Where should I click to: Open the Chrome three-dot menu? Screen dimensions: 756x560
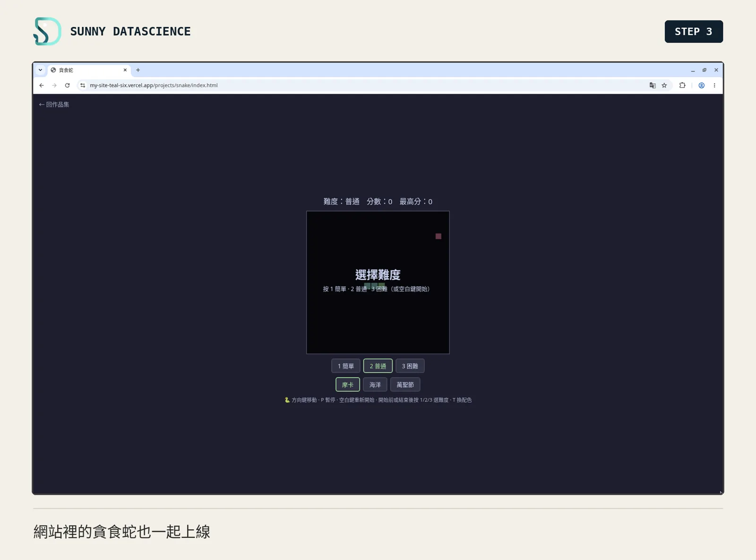714,86
